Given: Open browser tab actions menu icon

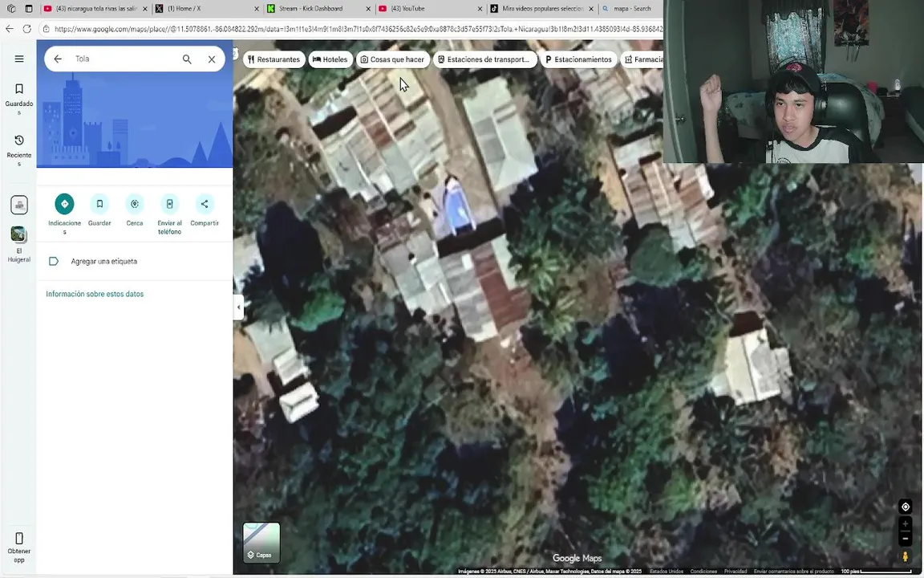Looking at the screenshot, I should (28, 9).
